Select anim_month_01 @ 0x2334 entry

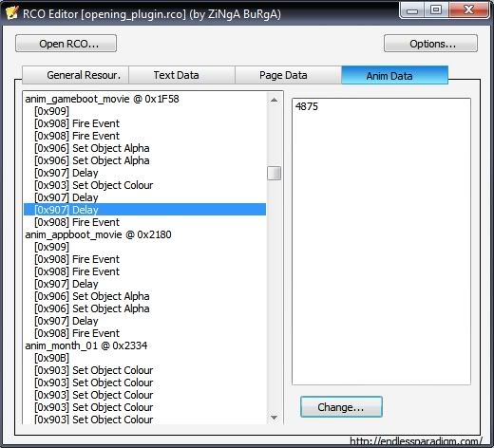(x=86, y=345)
